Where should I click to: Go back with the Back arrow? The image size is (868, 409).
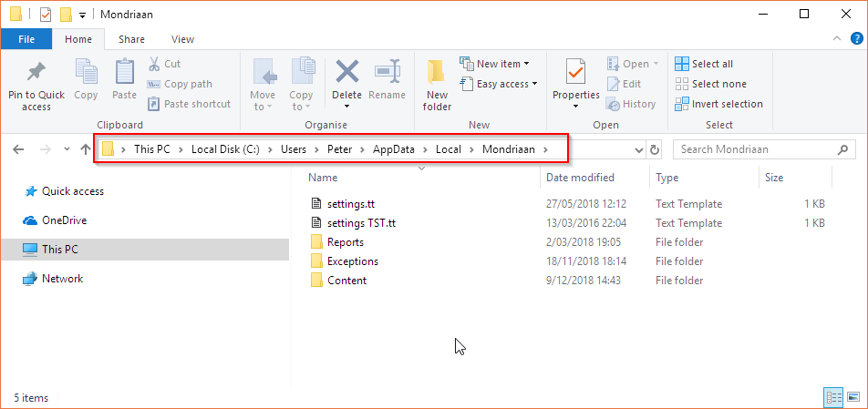(x=18, y=149)
